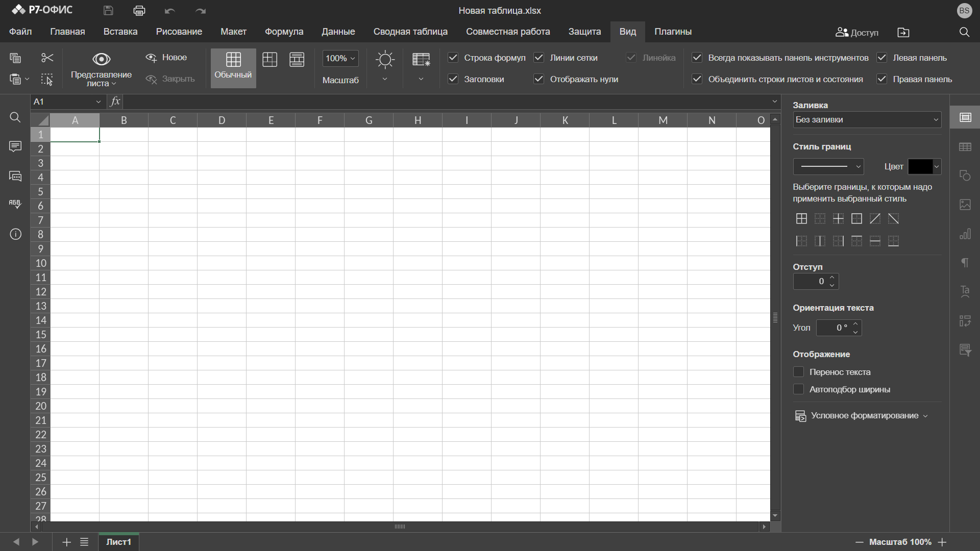Image resolution: width=980 pixels, height=551 pixels.
Task: Toggle Left panel checkbox (Левая панель)
Action: (x=881, y=58)
